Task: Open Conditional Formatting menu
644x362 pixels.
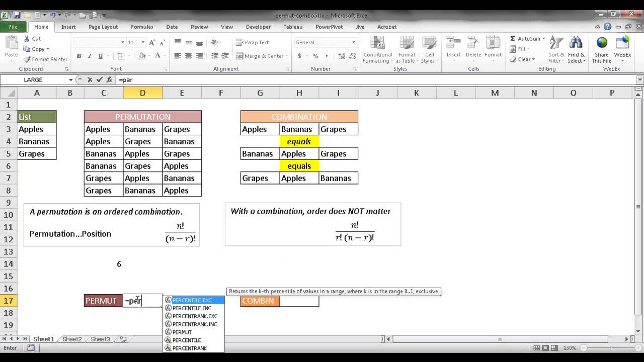Action: click(x=377, y=50)
